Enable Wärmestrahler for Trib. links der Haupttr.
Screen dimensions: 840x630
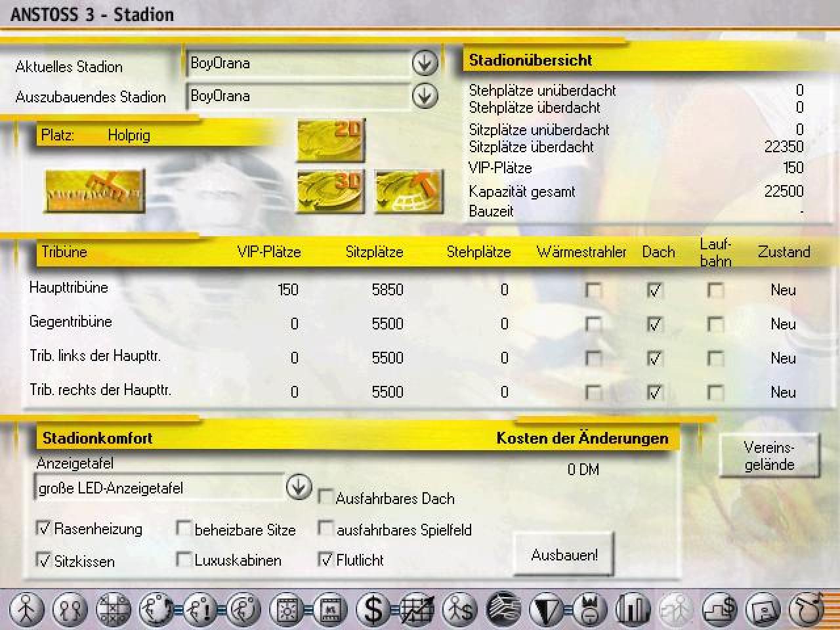click(593, 358)
